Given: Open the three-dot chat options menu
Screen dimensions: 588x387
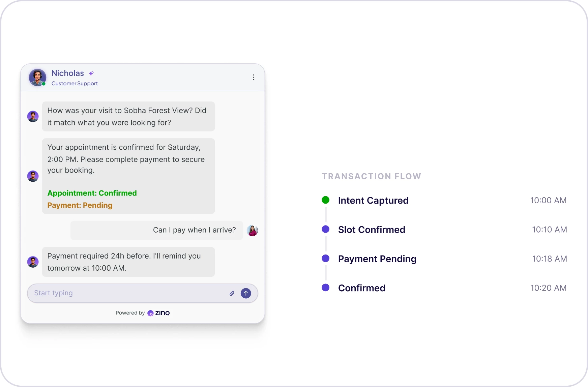Looking at the screenshot, I should 254,77.
